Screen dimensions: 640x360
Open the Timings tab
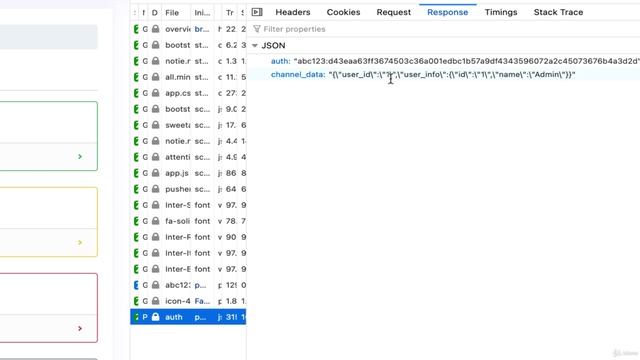tap(501, 12)
